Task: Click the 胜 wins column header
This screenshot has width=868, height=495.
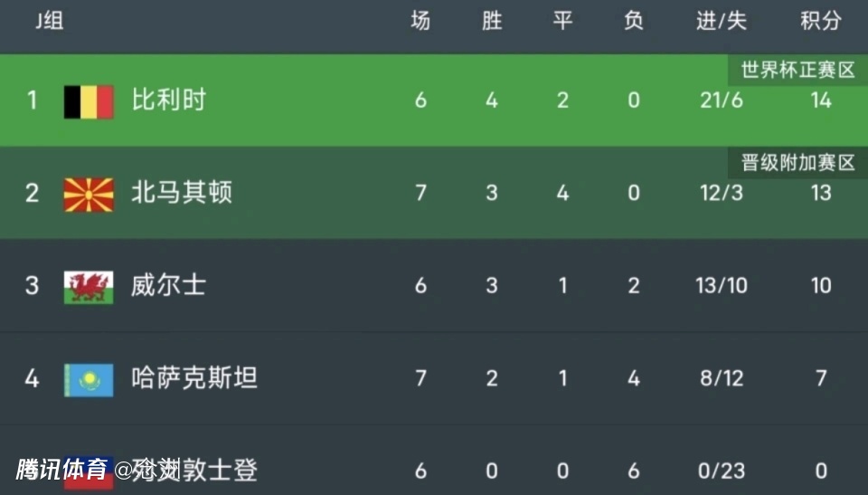Action: [x=491, y=22]
